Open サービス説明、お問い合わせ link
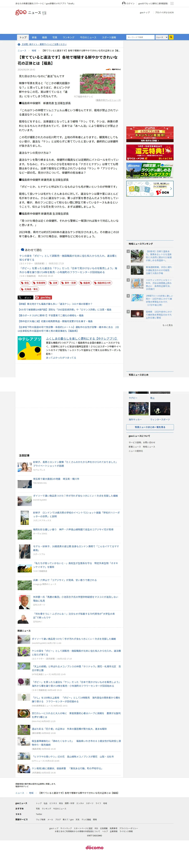189x868 pixels. 142,442
